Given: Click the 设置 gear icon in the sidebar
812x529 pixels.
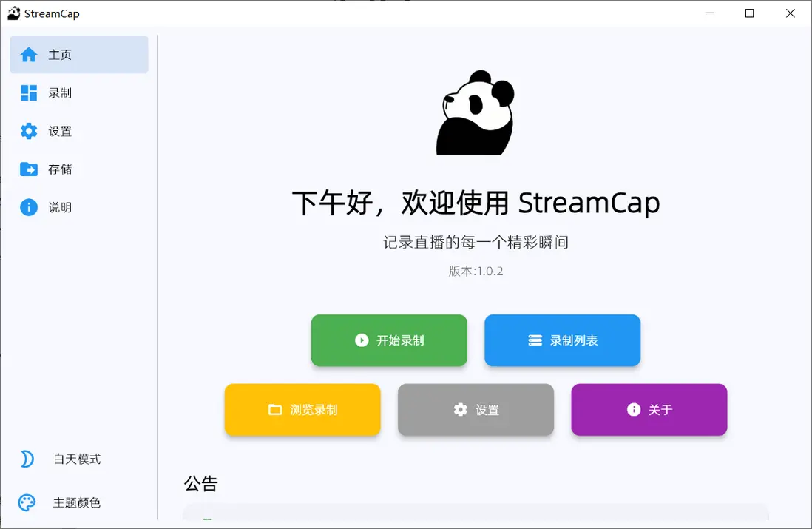Looking at the screenshot, I should point(29,131).
